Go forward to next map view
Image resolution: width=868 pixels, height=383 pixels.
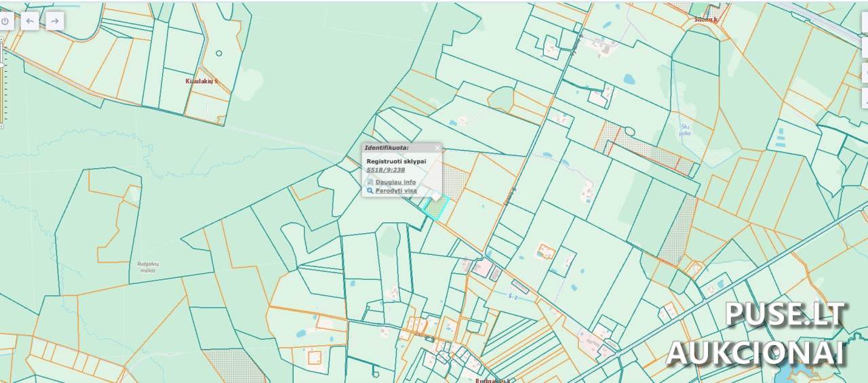54,21
